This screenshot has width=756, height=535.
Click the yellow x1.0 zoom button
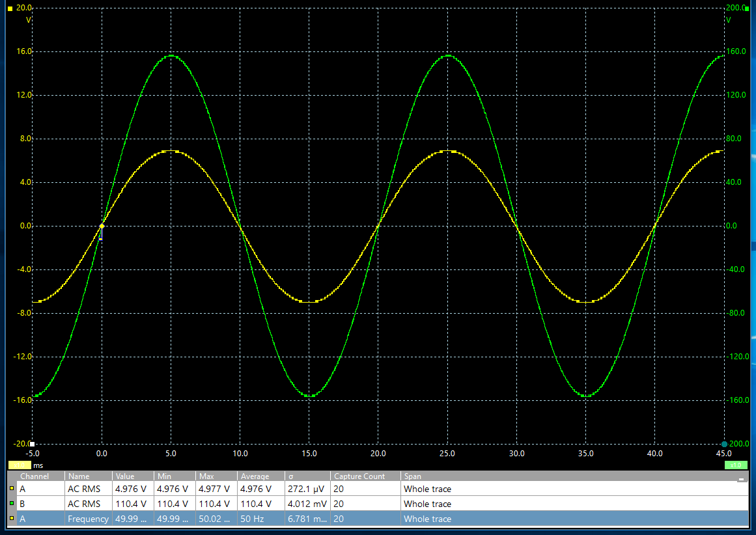tap(20, 465)
